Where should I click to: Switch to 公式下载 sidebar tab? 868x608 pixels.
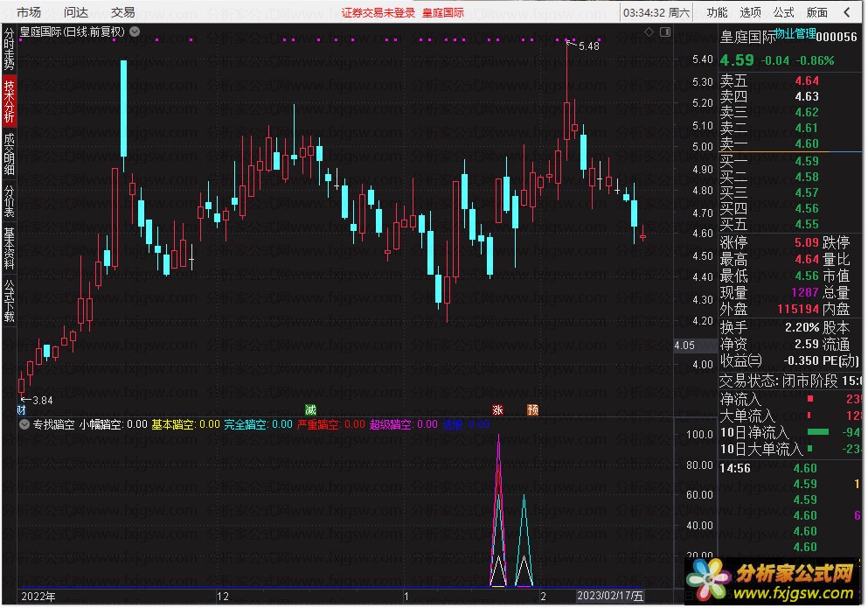(10, 301)
